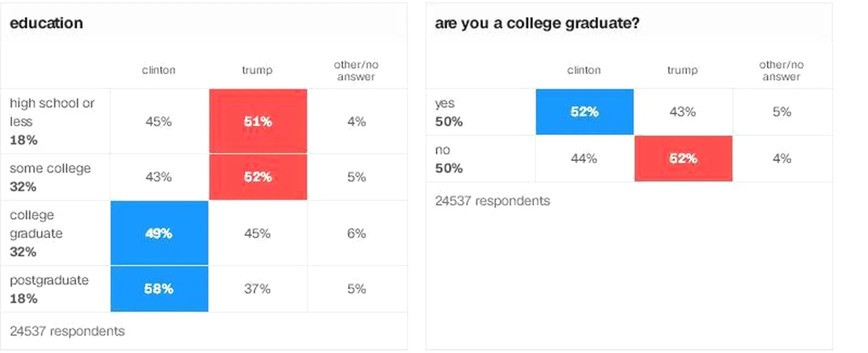Click the "no" row label
The height and width of the screenshot is (353, 868).
(443, 150)
